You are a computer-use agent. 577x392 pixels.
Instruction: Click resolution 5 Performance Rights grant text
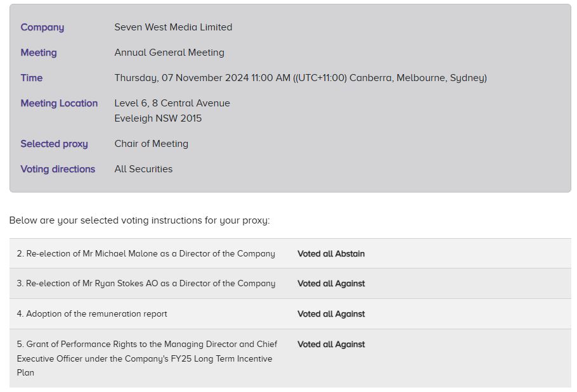pos(147,358)
